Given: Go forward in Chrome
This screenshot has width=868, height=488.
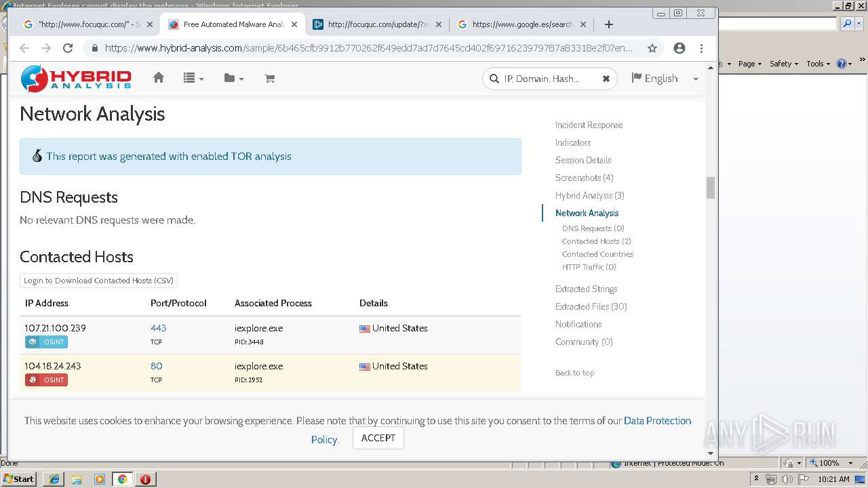Looking at the screenshot, I should coord(46,48).
